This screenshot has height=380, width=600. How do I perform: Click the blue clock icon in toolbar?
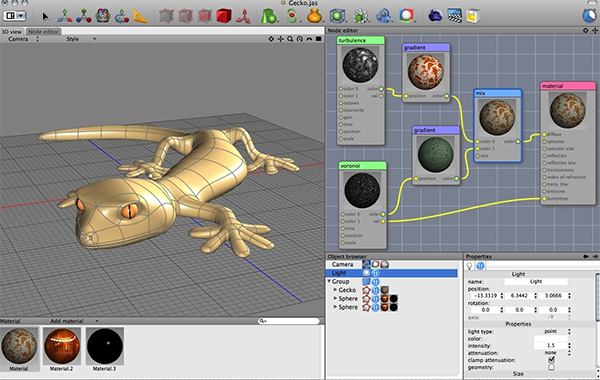point(590,15)
